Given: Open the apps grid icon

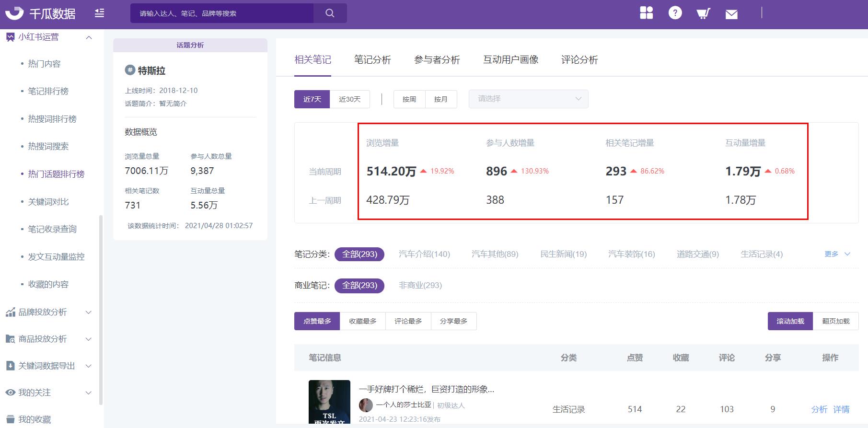Looking at the screenshot, I should pyautogui.click(x=647, y=13).
